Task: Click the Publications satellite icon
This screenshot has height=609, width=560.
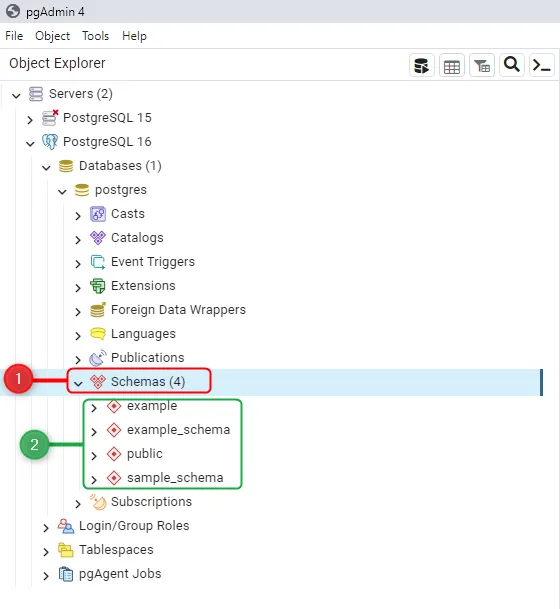Action: pos(98,358)
